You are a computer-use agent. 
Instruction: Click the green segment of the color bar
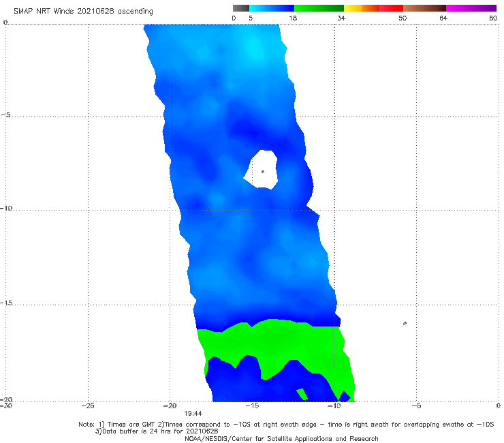click(x=319, y=8)
